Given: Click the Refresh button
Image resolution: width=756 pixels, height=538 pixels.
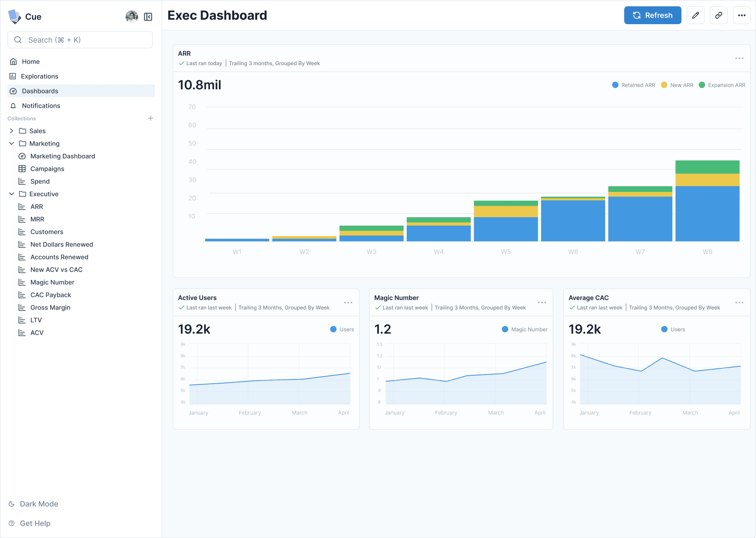Looking at the screenshot, I should [652, 15].
